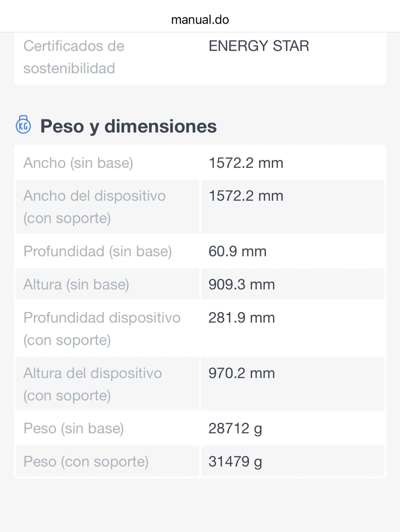
Task: Tap the manual.do address bar
Action: pyautogui.click(x=200, y=20)
